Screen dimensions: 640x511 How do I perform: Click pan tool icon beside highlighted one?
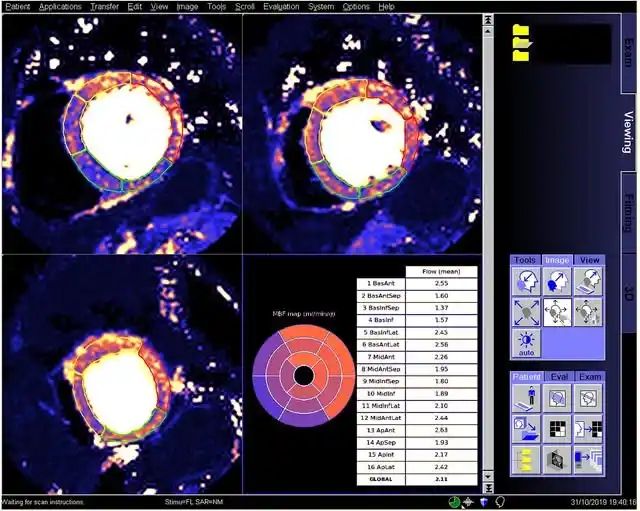[x=588, y=312]
